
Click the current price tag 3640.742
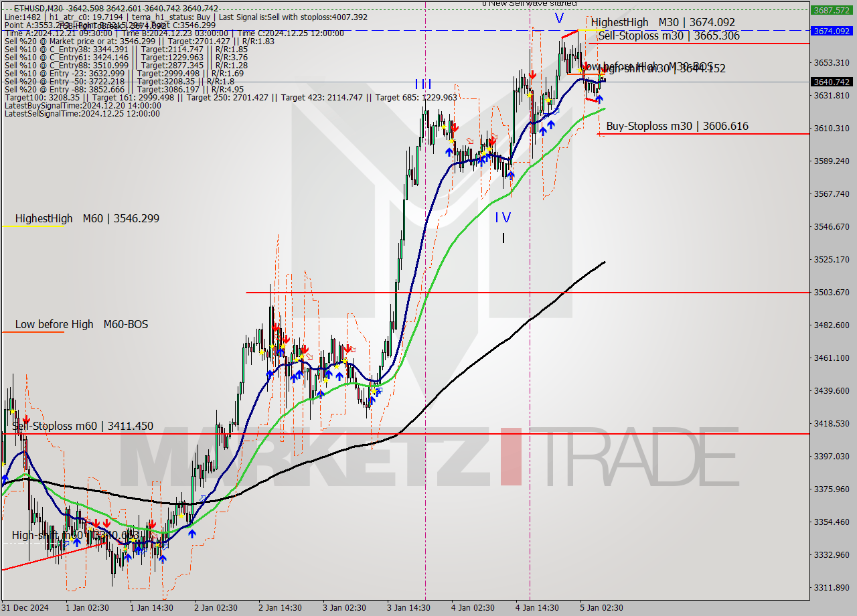click(x=831, y=82)
